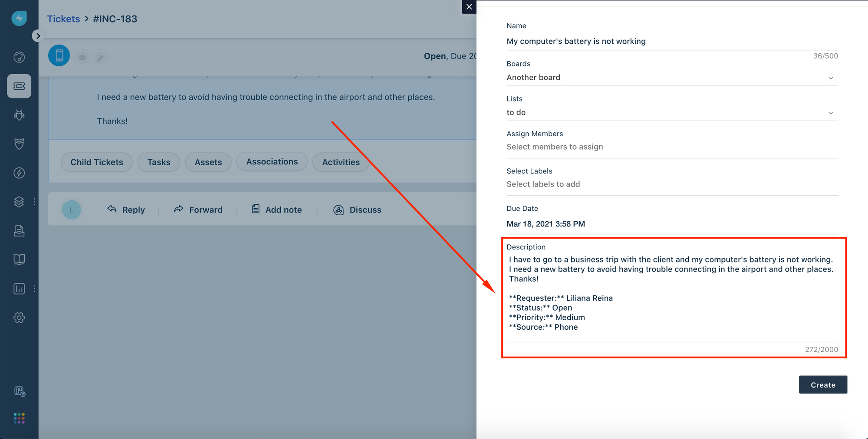The image size is (868, 439).
Task: Click the Create button
Action: (x=823, y=385)
